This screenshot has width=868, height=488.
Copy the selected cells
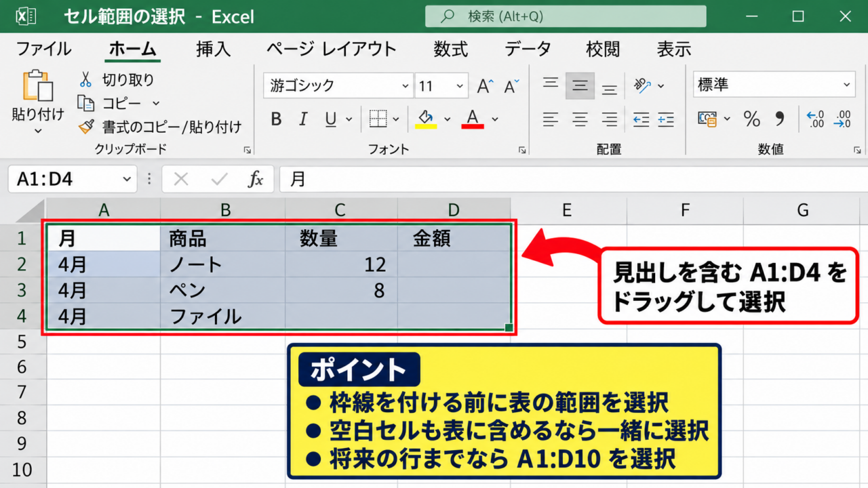pyautogui.click(x=85, y=103)
